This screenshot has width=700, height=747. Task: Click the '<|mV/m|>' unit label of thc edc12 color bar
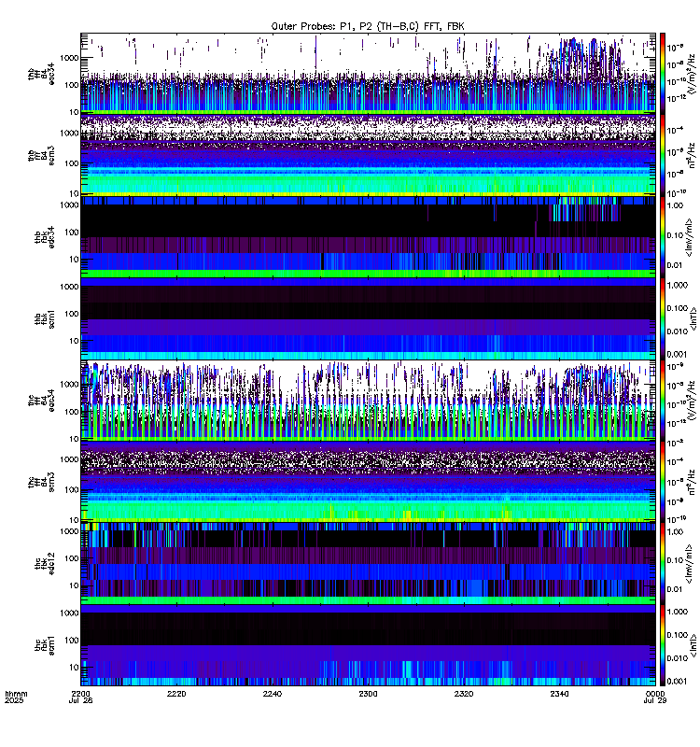[x=689, y=564]
